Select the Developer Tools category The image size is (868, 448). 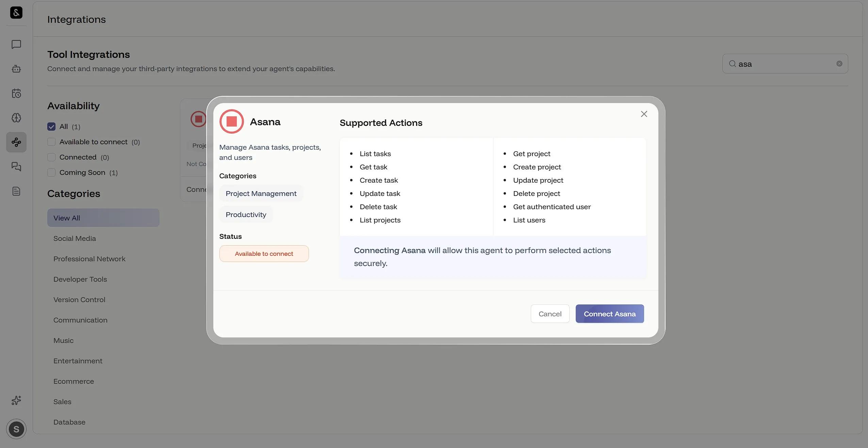pos(80,279)
